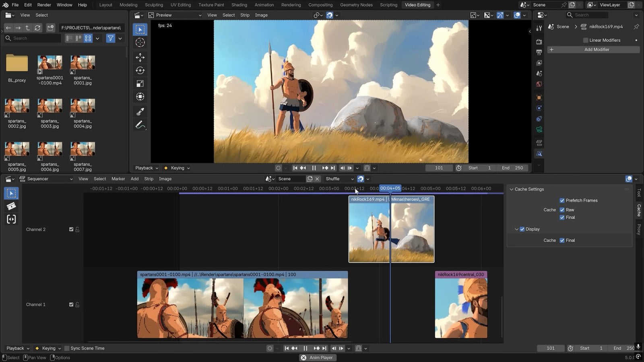Open file browser filter settings dropdown
Viewport: 644px width, 362px height.
[x=120, y=38]
